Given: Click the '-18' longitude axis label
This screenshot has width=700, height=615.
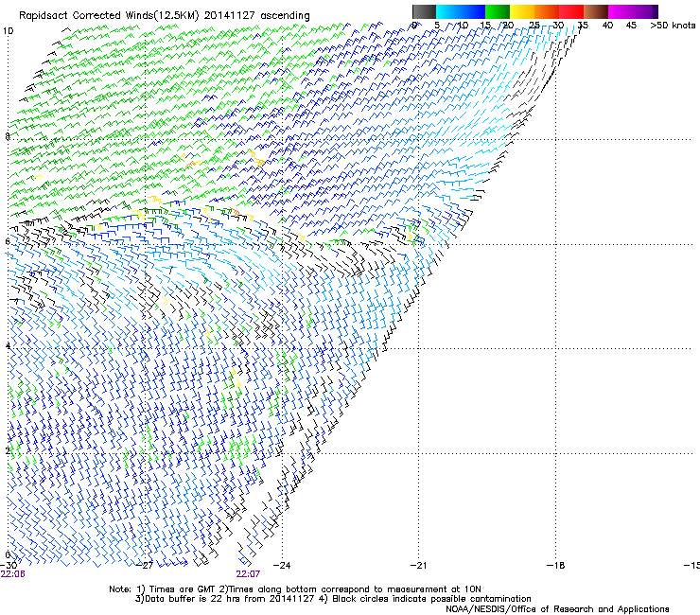Looking at the screenshot, I should pyautogui.click(x=555, y=565).
